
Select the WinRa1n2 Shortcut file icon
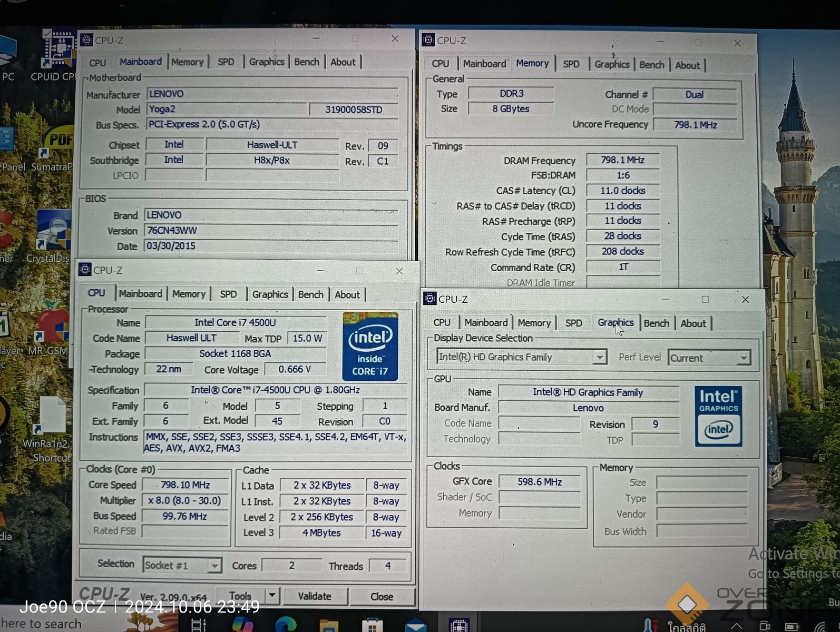pos(51,430)
